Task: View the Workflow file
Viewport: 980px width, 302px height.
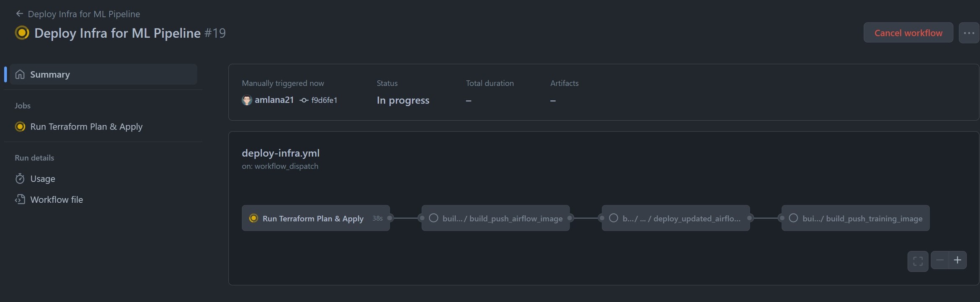Action: [x=57, y=200]
